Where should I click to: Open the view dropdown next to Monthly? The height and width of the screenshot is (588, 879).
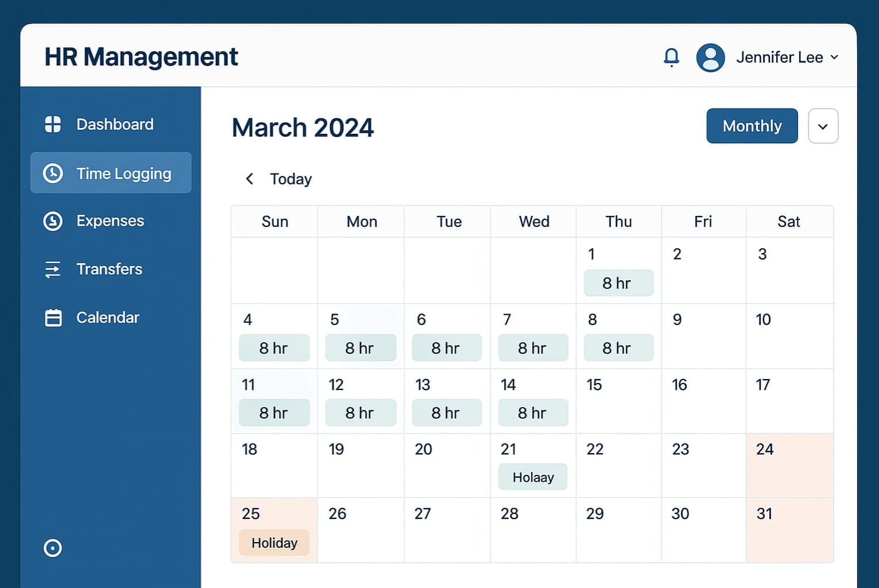coord(823,126)
